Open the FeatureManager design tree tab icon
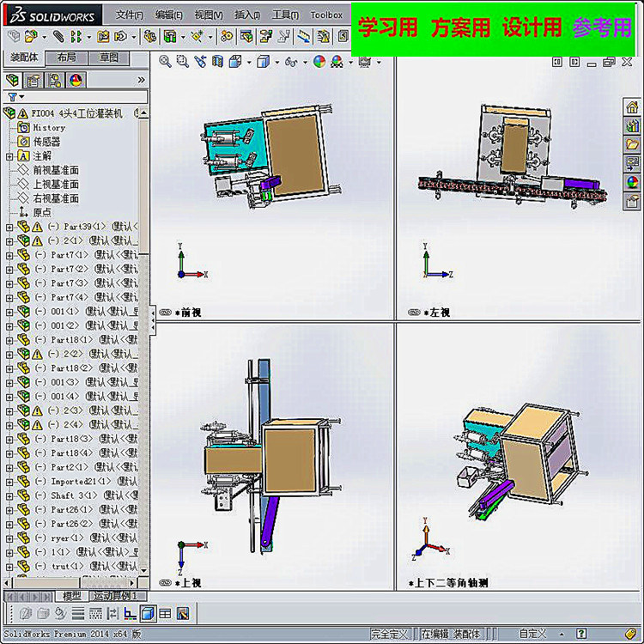Image resolution: width=644 pixels, height=644 pixels. pyautogui.click(x=12, y=80)
